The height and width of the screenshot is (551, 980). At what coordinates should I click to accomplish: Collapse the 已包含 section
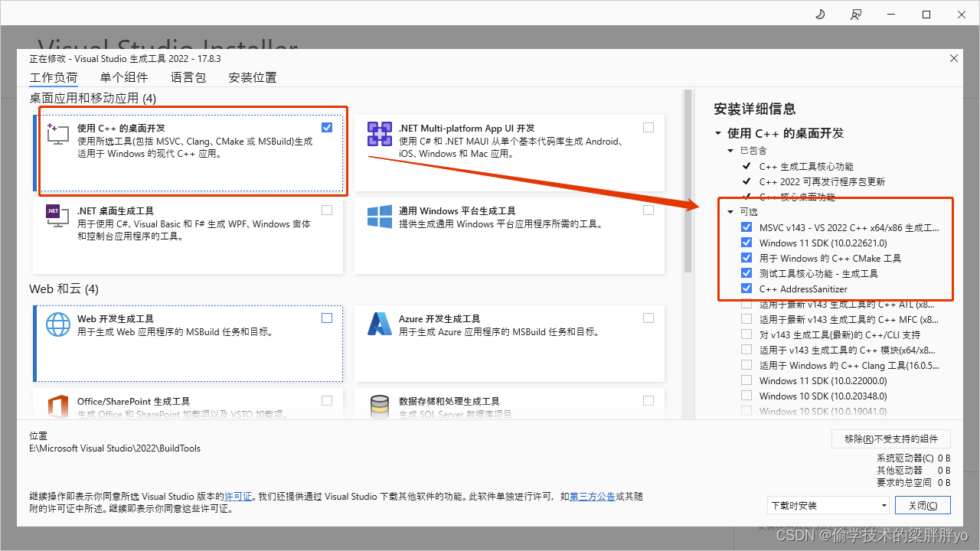coord(730,150)
